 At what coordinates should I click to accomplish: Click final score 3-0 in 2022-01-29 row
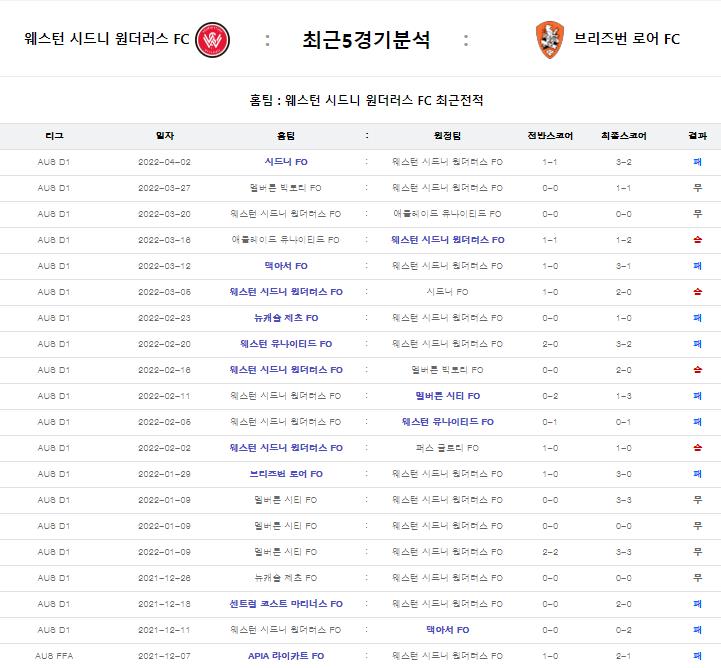point(624,474)
